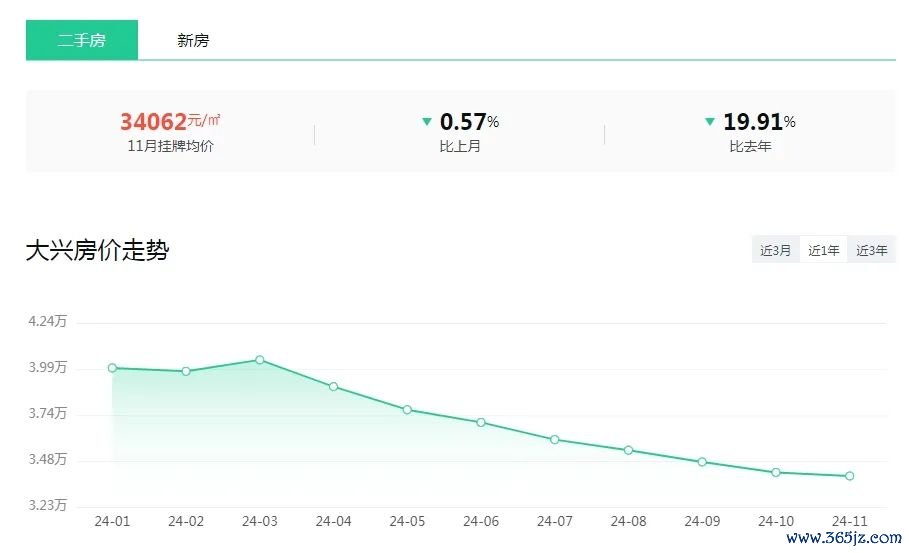Image resolution: width=909 pixels, height=553 pixels.
Task: Click the 24-10 data point on chart
Action: pos(776,472)
